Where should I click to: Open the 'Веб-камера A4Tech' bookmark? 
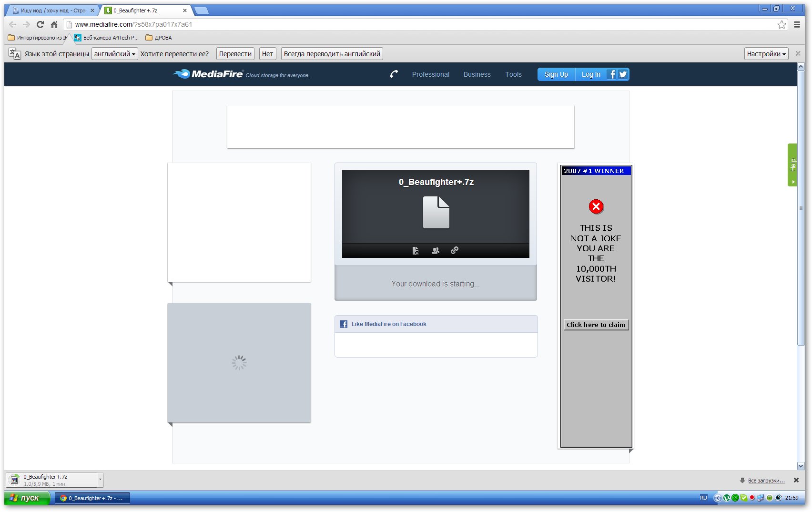[106, 38]
